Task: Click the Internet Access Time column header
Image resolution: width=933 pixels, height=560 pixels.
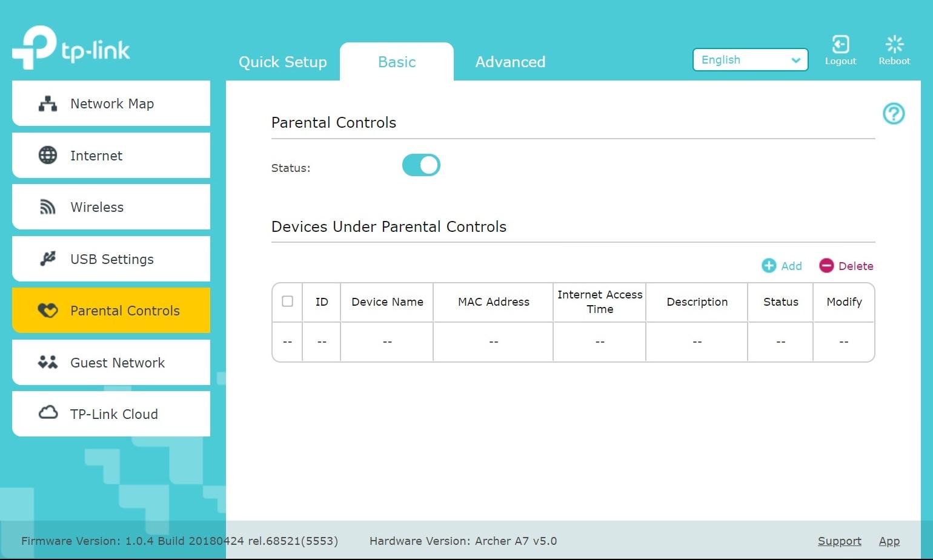Action: [x=600, y=301]
